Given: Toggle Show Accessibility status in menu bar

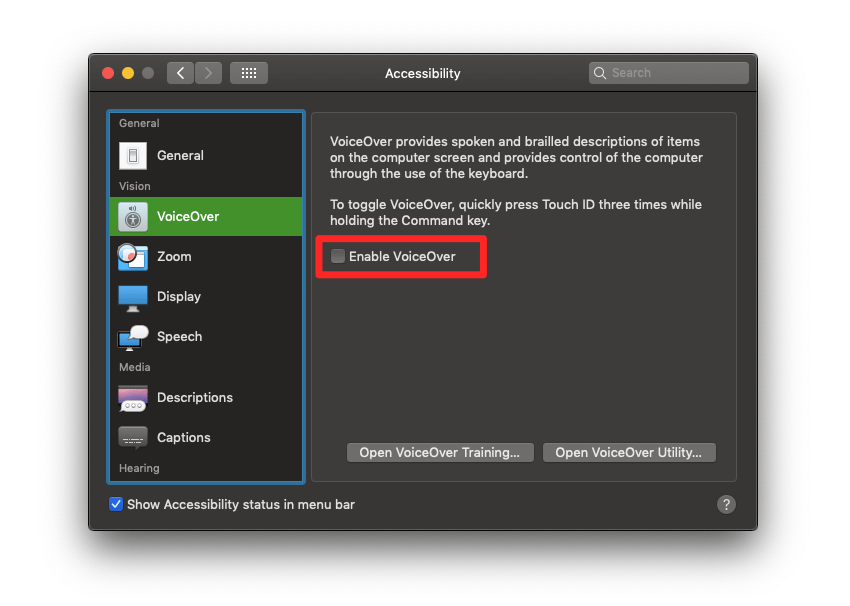Looking at the screenshot, I should 115,504.
